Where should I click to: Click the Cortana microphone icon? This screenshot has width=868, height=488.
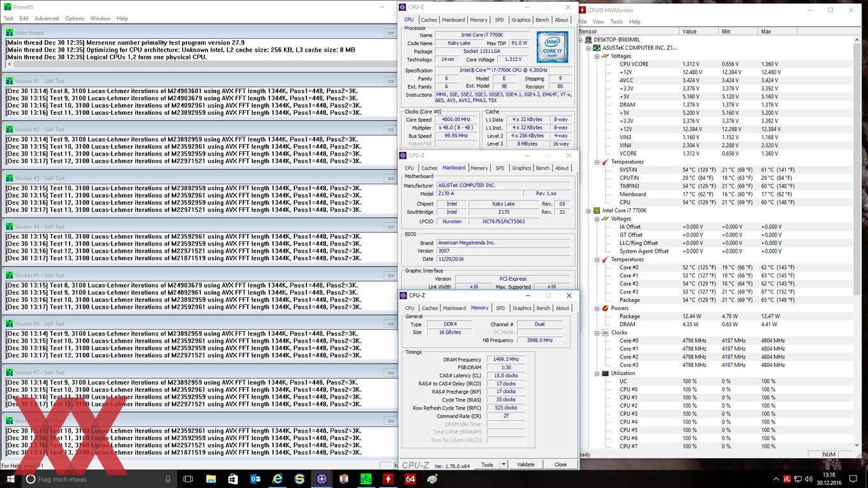[x=168, y=478]
